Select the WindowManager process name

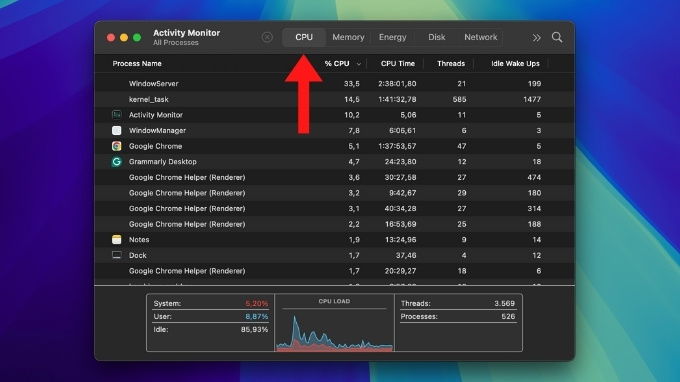157,131
